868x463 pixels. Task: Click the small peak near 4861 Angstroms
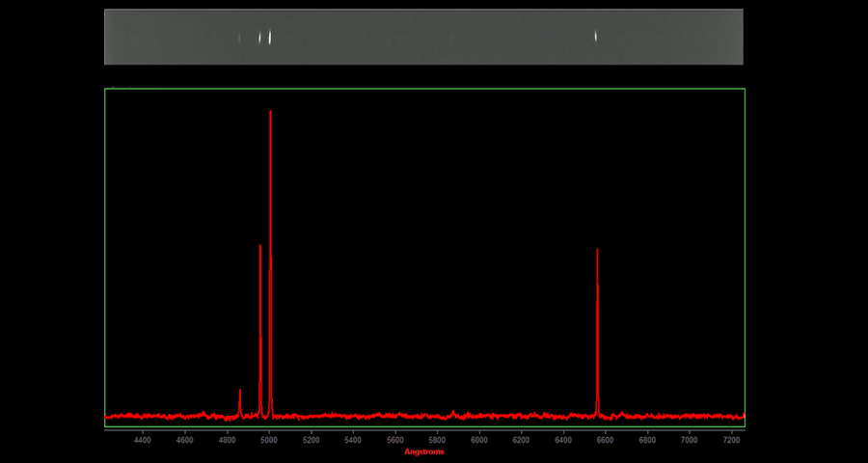point(240,391)
